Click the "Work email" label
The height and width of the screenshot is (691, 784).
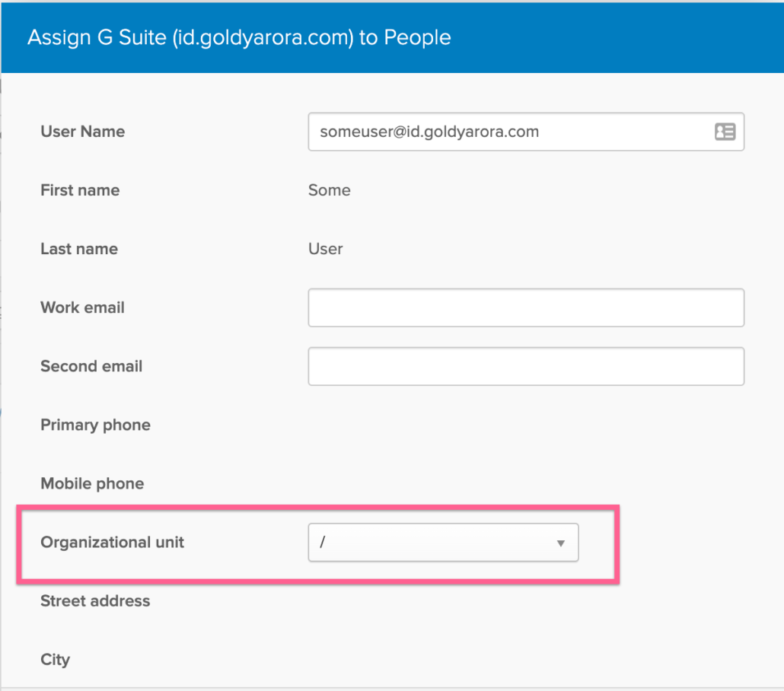(82, 307)
